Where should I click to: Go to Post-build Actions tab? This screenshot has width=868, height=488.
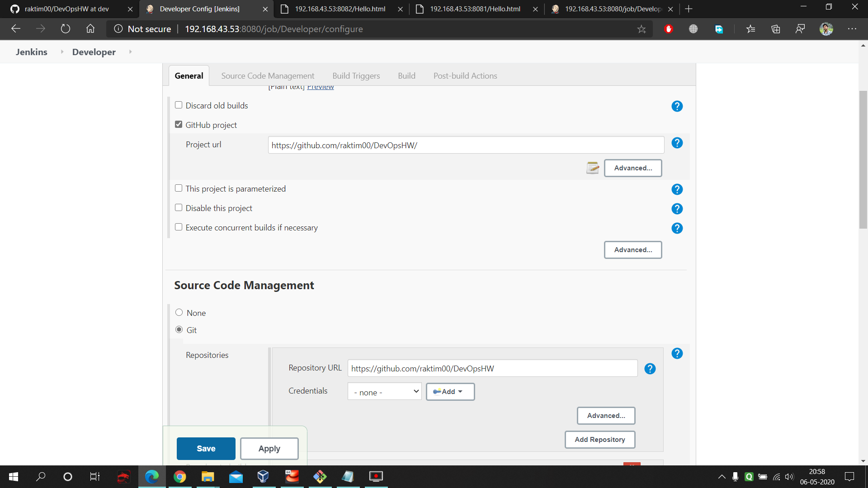(x=465, y=76)
